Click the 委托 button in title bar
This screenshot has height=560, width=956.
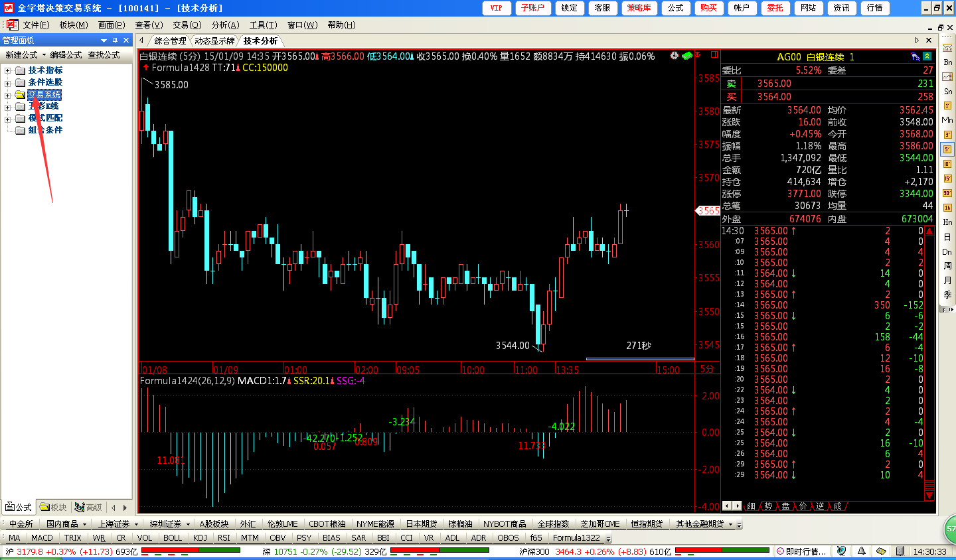coord(775,8)
